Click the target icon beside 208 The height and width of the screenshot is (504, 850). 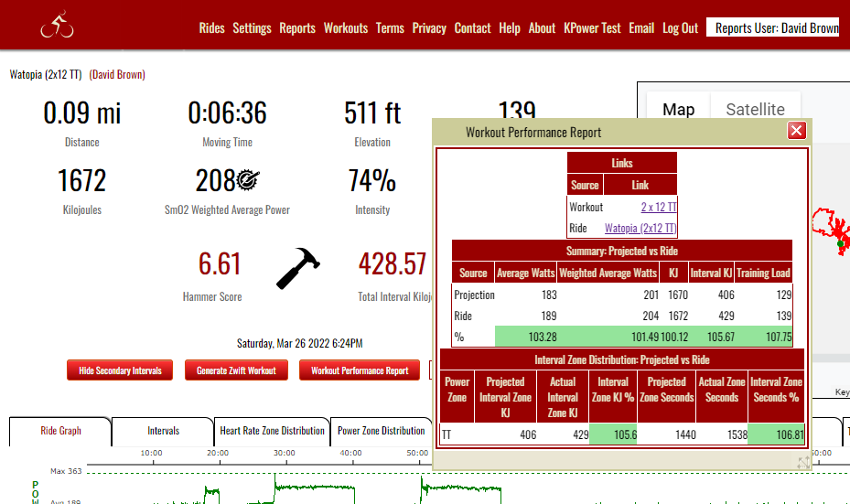pos(248,180)
